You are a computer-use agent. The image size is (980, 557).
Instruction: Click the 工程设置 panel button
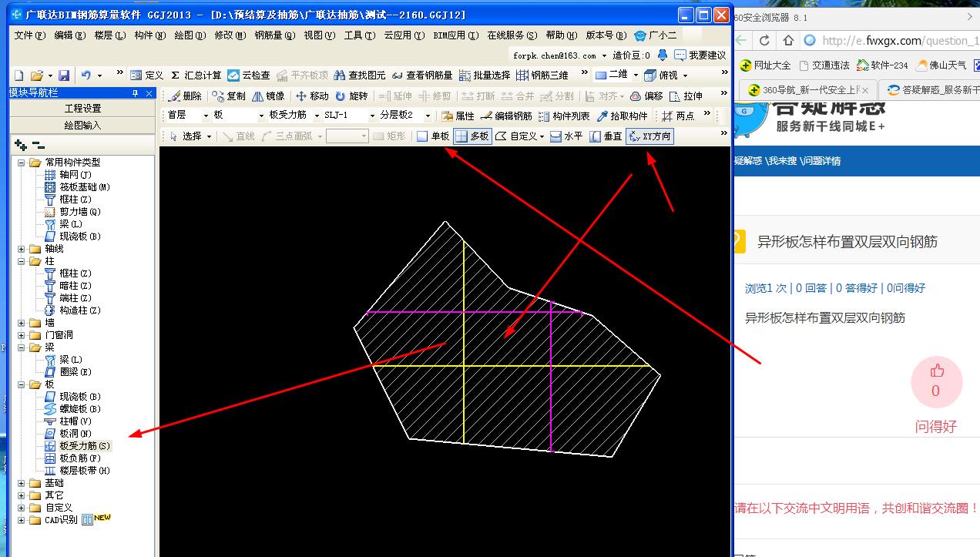tap(83, 109)
